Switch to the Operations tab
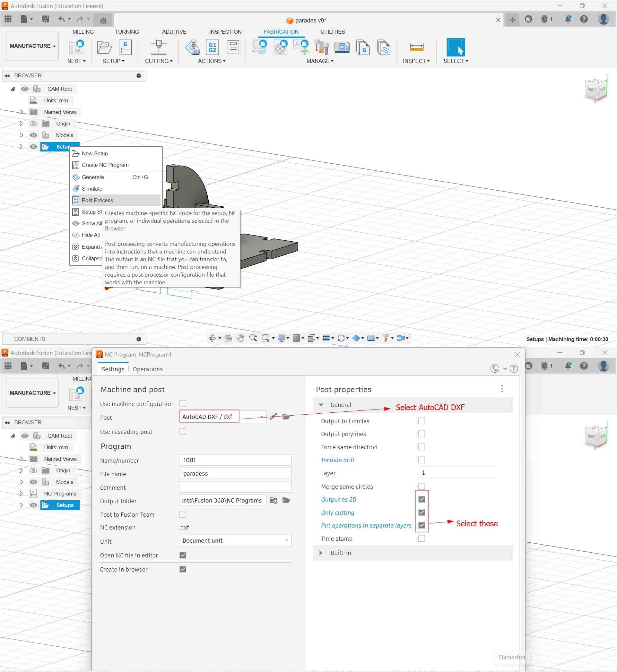Image resolution: width=617 pixels, height=672 pixels. click(x=148, y=369)
